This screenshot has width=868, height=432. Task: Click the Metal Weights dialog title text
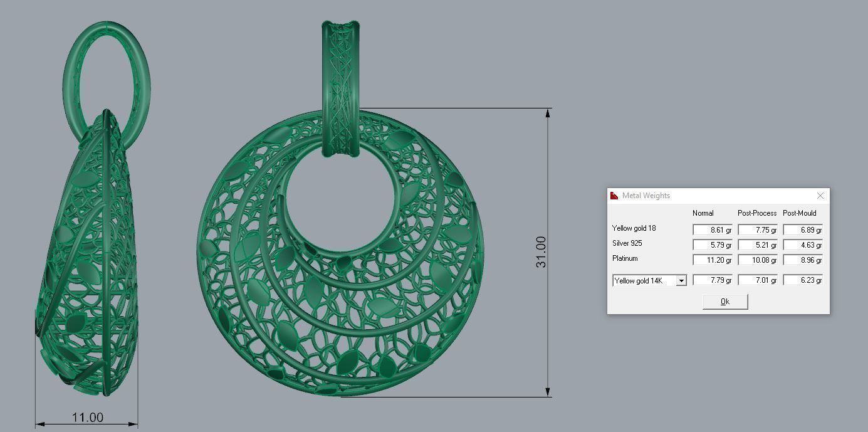pos(646,196)
